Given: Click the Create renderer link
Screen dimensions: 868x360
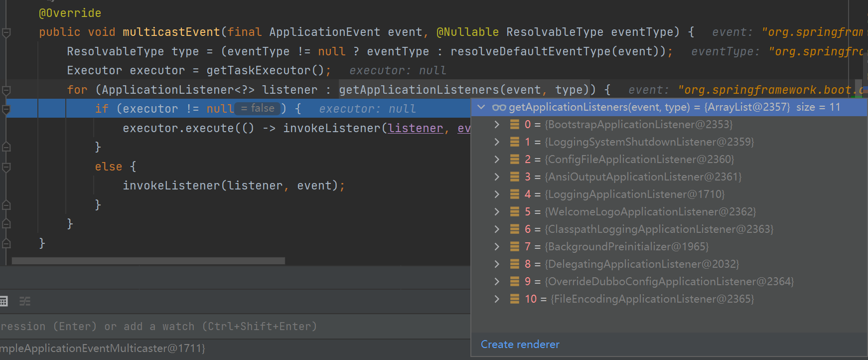Looking at the screenshot, I should pos(520,345).
